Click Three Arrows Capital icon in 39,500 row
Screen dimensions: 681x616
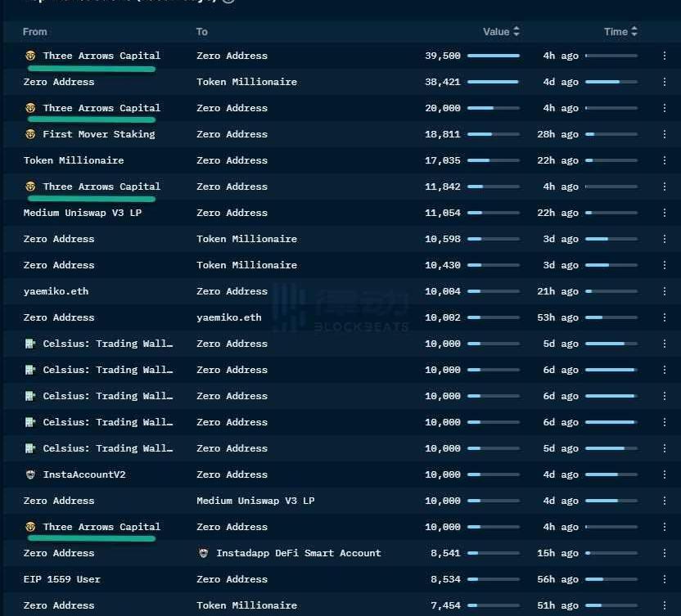30,56
